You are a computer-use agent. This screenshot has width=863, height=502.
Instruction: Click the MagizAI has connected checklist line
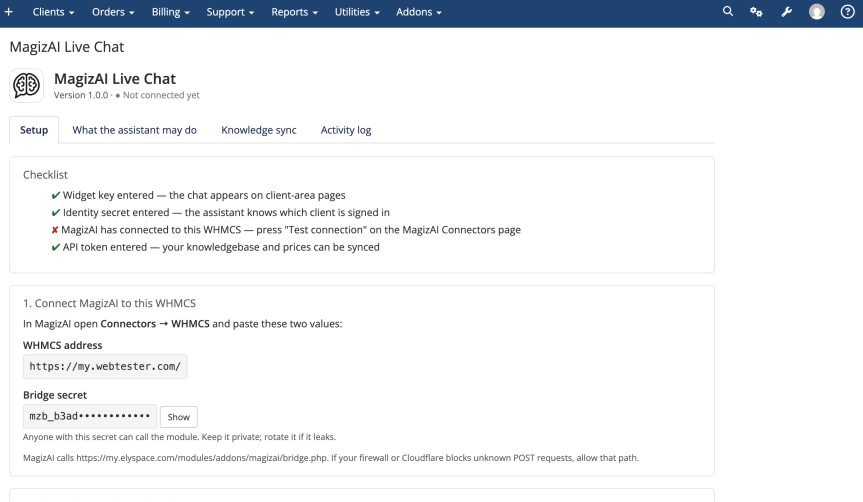point(286,230)
